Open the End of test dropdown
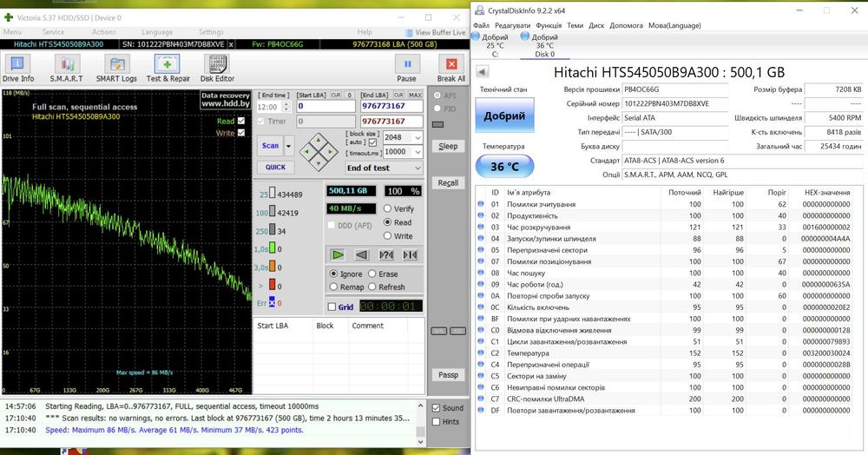Screen dimensions: 868x455 pyautogui.click(x=418, y=168)
